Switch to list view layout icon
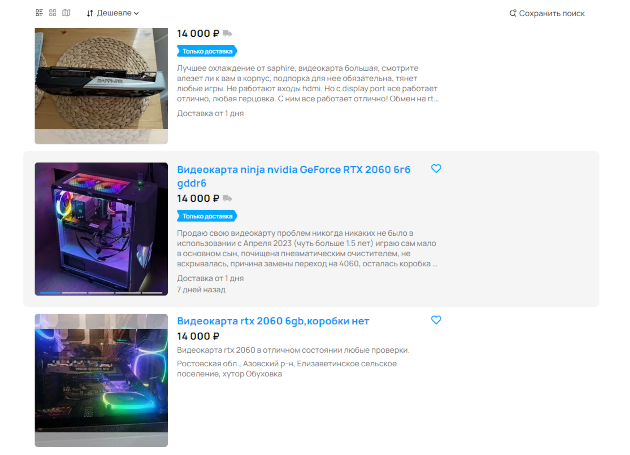630x455 pixels. coord(39,13)
